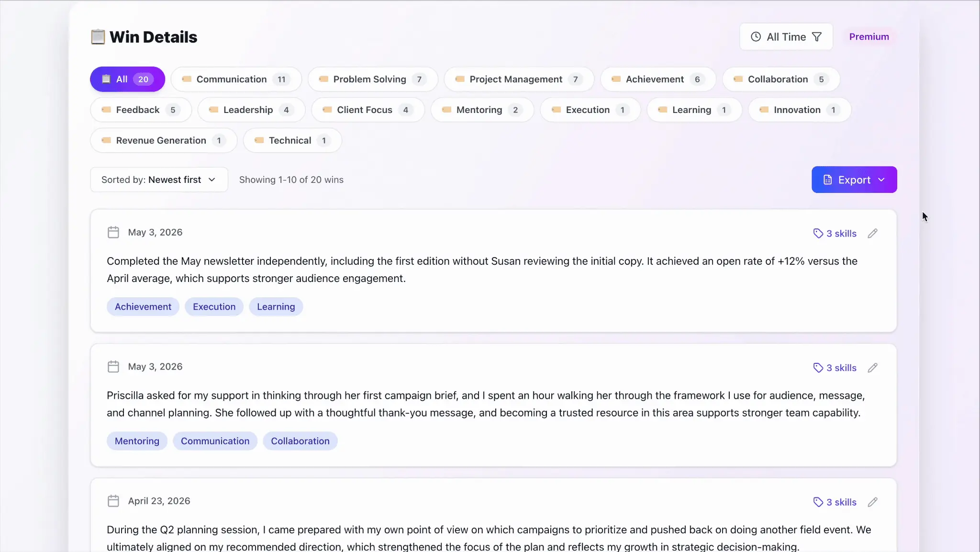Open 3 skills tag on the April 23 win
Image resolution: width=980 pixels, height=552 pixels.
pos(835,502)
